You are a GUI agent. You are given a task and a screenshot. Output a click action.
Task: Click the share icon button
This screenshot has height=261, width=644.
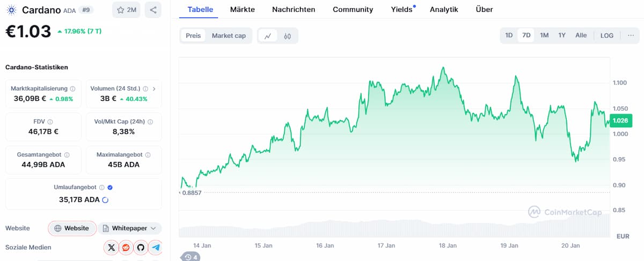(153, 10)
